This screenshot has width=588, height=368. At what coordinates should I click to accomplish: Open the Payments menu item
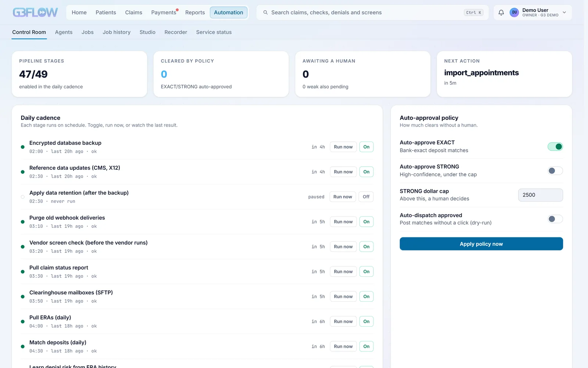tap(164, 13)
